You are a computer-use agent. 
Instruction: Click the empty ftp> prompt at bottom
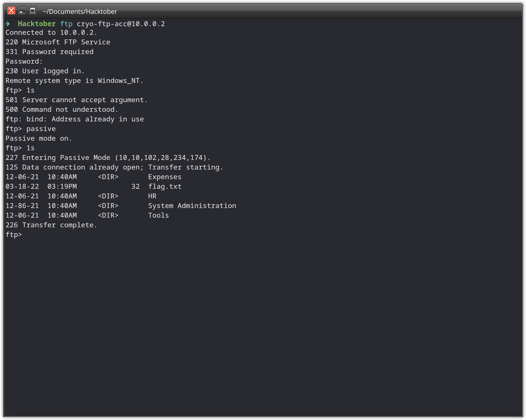[14, 235]
